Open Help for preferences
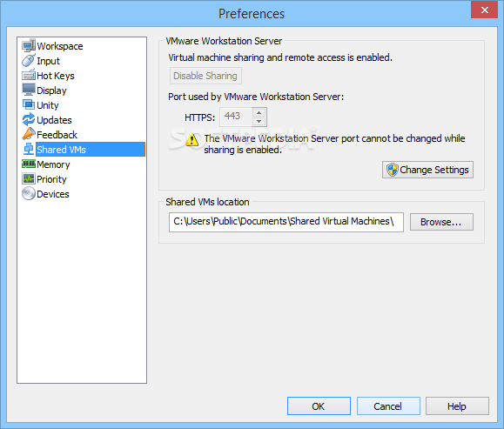Screen dimensions: 504x429 (x=457, y=406)
